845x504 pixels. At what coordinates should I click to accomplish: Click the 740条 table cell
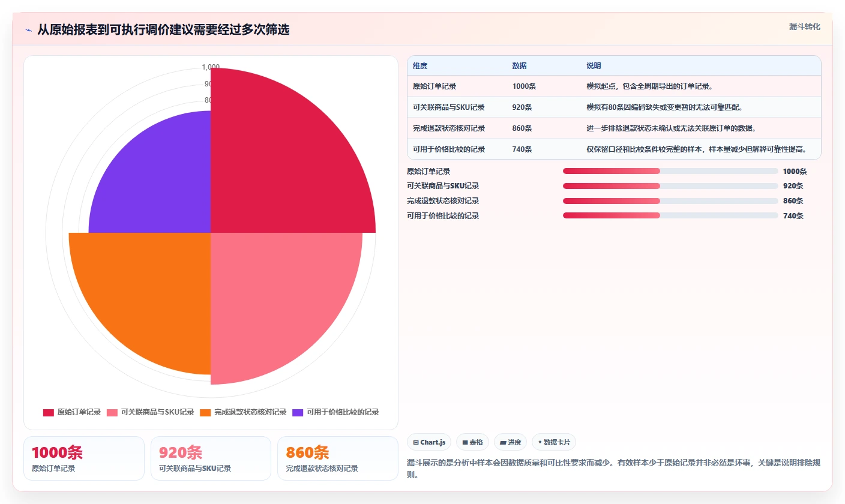522,149
